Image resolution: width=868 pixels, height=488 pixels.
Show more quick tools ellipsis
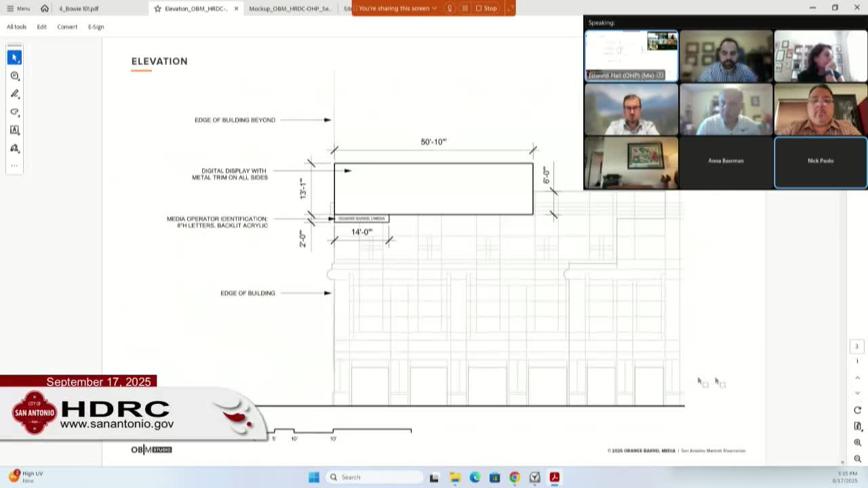click(x=15, y=165)
